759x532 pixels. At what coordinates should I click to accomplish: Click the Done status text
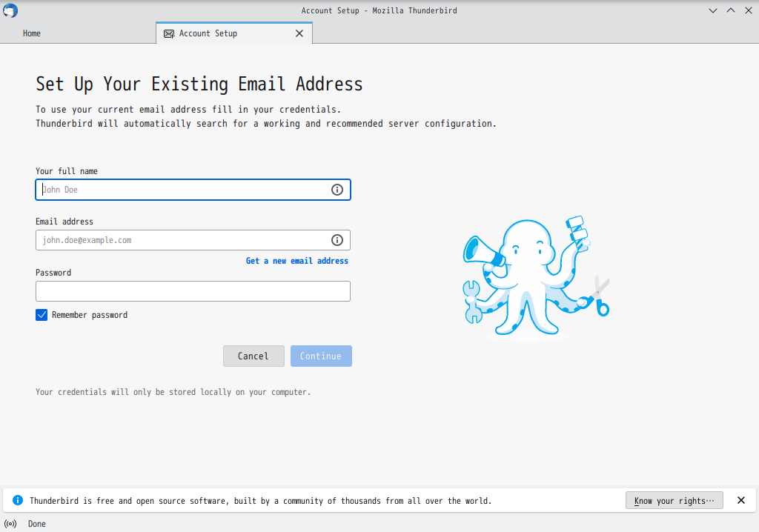pyautogui.click(x=37, y=524)
